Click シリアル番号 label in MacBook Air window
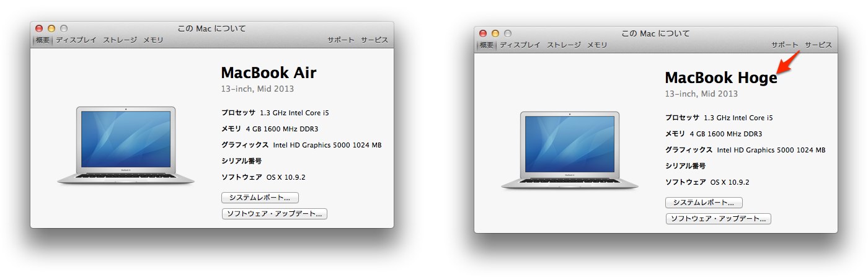Viewport: 868px width, 277px height. tap(241, 161)
